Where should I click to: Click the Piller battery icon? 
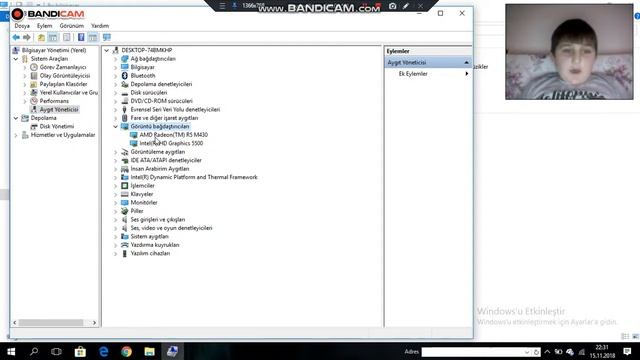click(124, 211)
